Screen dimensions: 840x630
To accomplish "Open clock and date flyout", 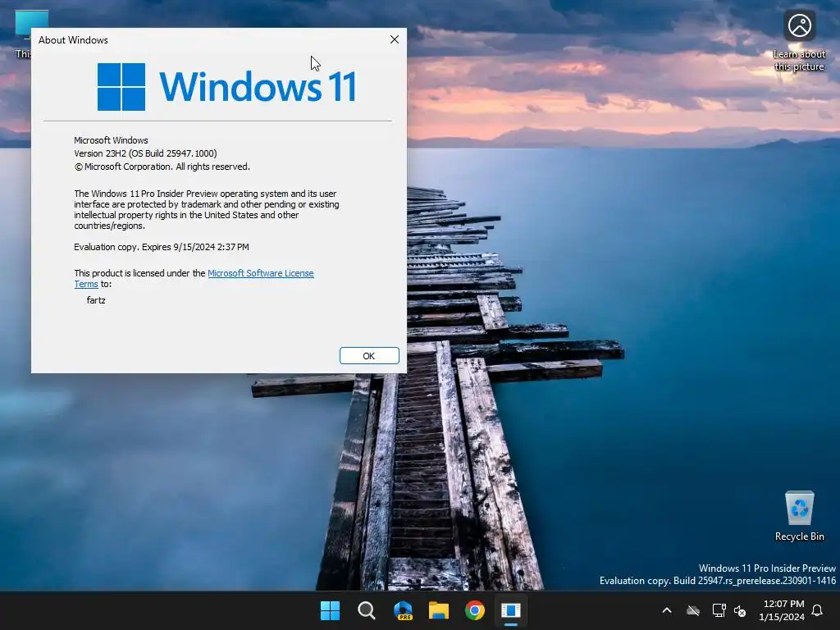I will [782, 610].
